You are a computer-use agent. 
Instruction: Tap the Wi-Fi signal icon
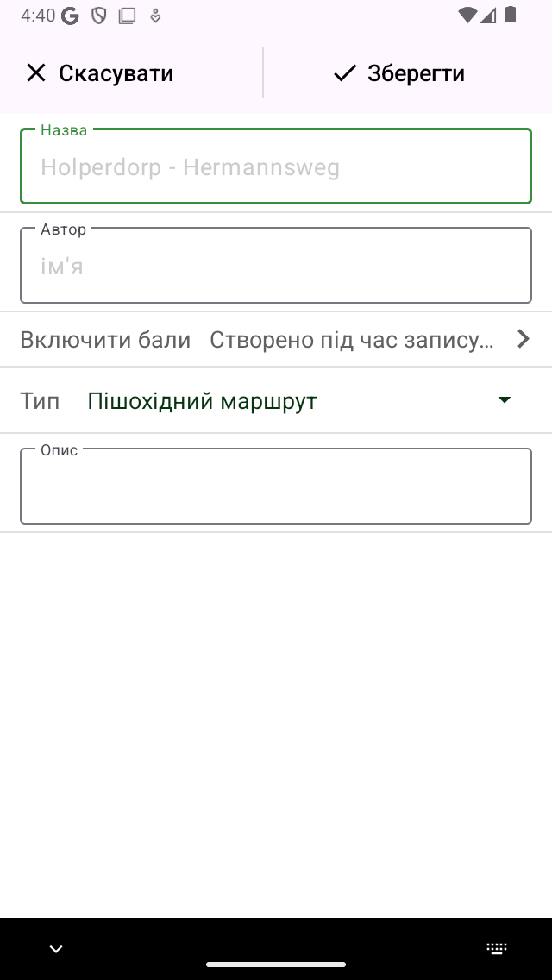[467, 15]
